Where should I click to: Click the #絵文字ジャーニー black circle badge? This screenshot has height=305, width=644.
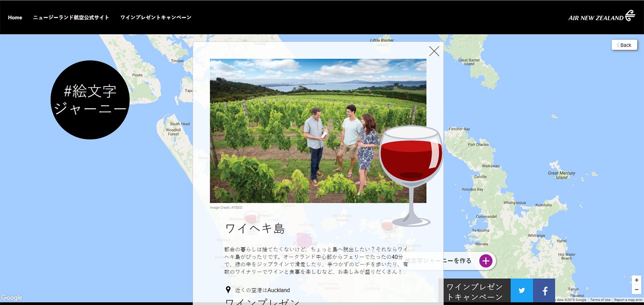pos(90,100)
